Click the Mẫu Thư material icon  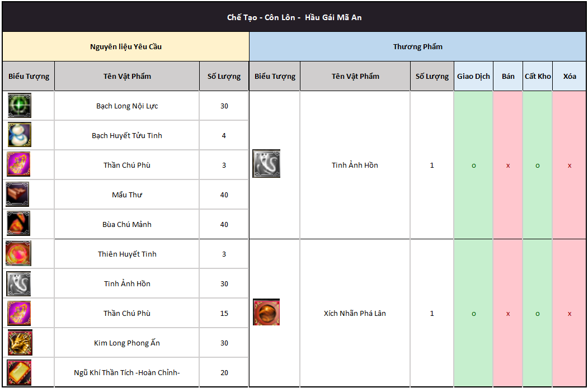point(17,195)
